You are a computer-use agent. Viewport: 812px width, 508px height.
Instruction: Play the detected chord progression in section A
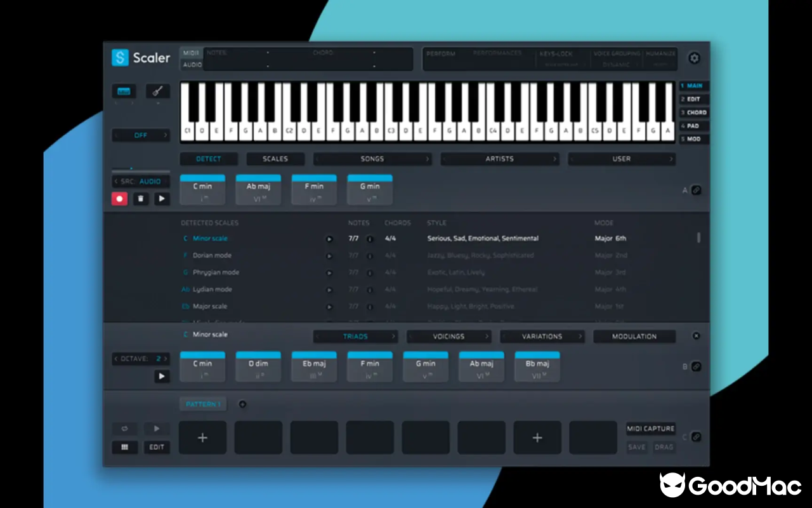161,199
